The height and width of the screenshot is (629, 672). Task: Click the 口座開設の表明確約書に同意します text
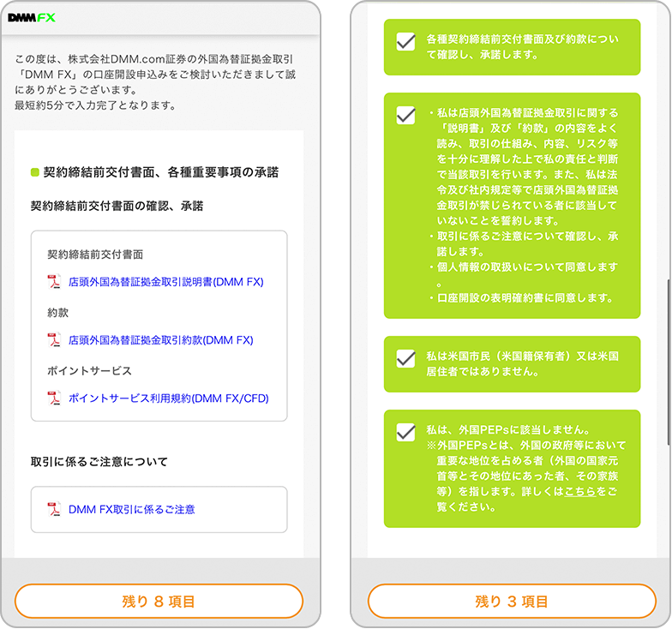click(x=525, y=298)
